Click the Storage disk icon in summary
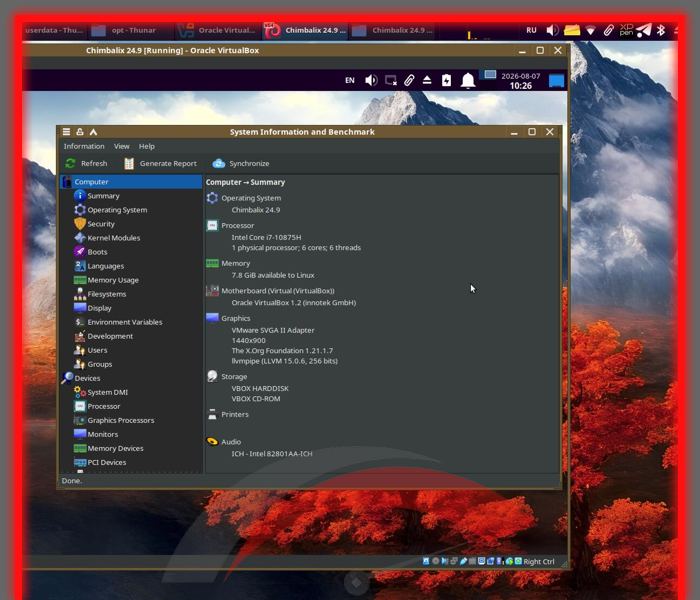700x600 pixels. (212, 376)
